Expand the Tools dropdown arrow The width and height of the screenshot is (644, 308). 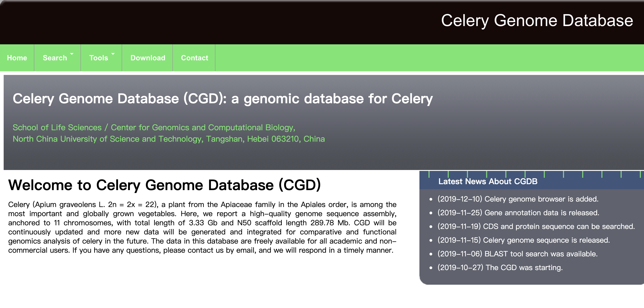pyautogui.click(x=113, y=54)
